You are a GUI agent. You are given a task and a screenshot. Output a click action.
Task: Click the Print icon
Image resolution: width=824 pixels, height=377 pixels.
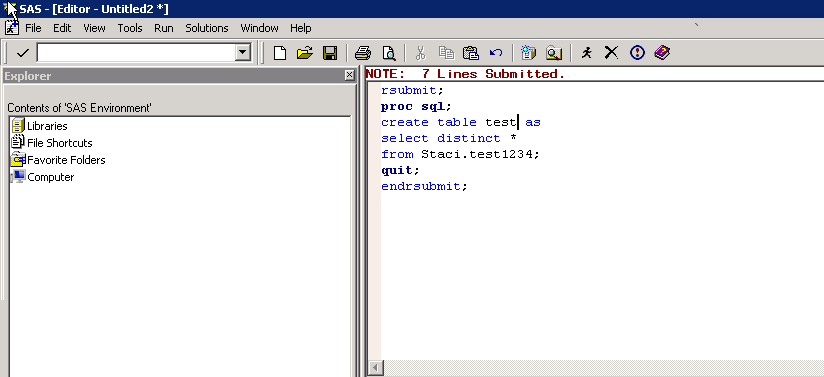pos(363,53)
